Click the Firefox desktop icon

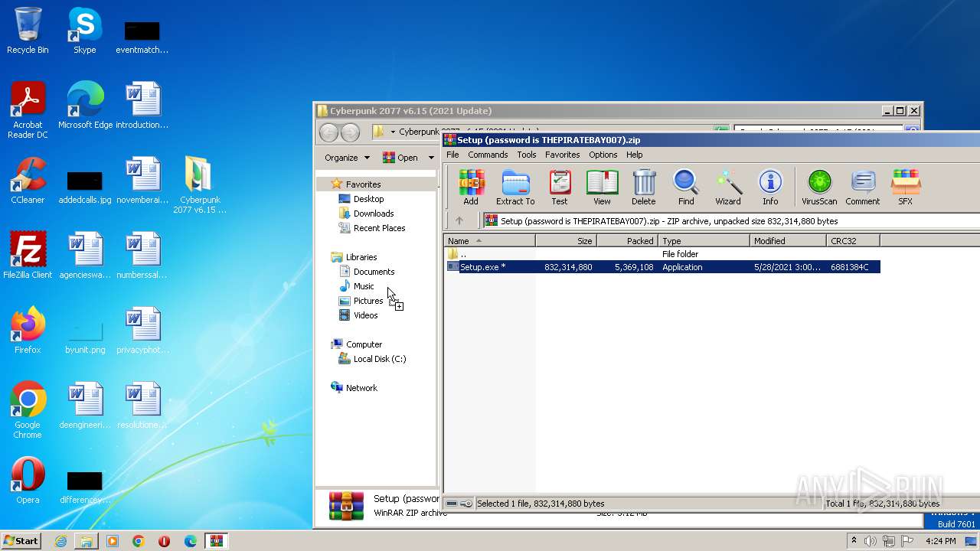tap(28, 331)
